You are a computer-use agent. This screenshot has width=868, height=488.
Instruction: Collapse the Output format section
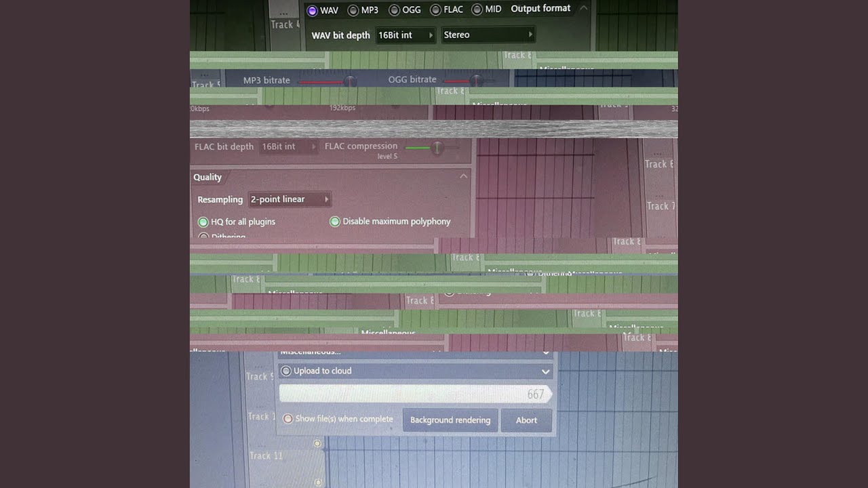tap(583, 8)
